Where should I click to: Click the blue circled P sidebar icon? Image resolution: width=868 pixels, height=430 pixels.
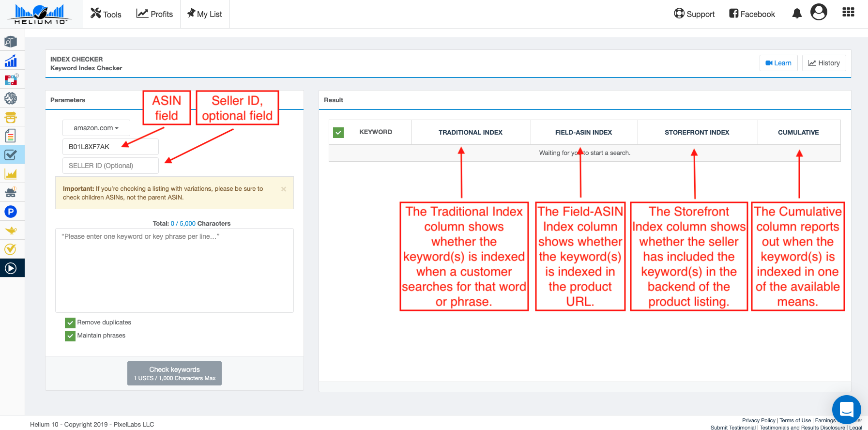tap(11, 212)
